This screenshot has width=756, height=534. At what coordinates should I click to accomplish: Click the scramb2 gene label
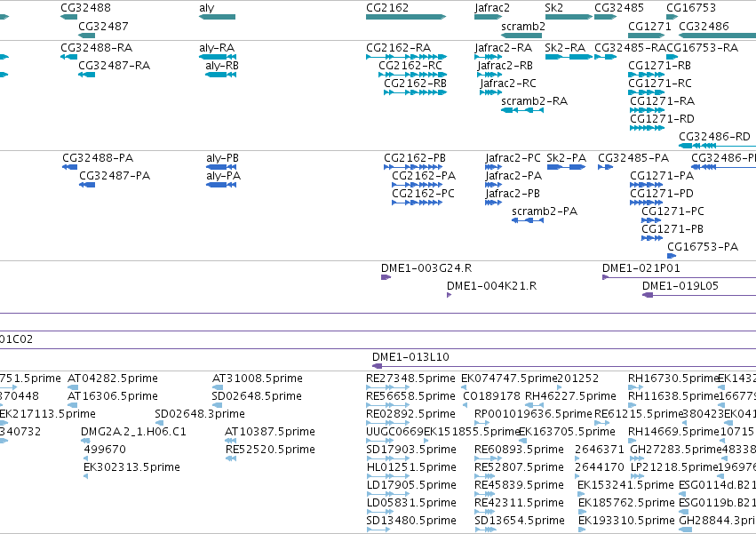point(523,26)
